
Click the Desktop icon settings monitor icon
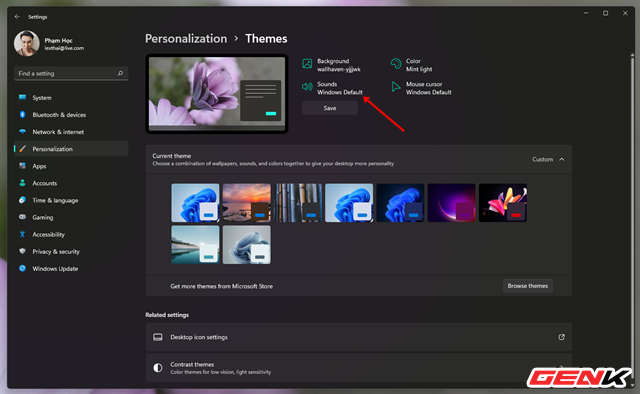158,337
